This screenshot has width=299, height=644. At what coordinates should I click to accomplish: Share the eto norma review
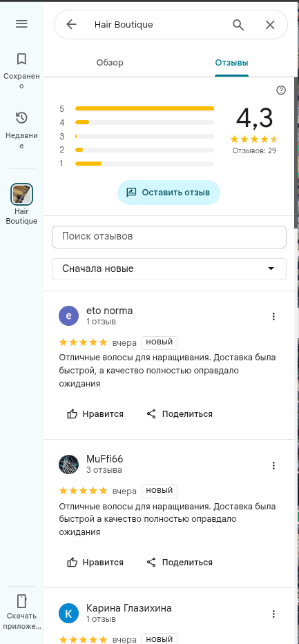(180, 414)
